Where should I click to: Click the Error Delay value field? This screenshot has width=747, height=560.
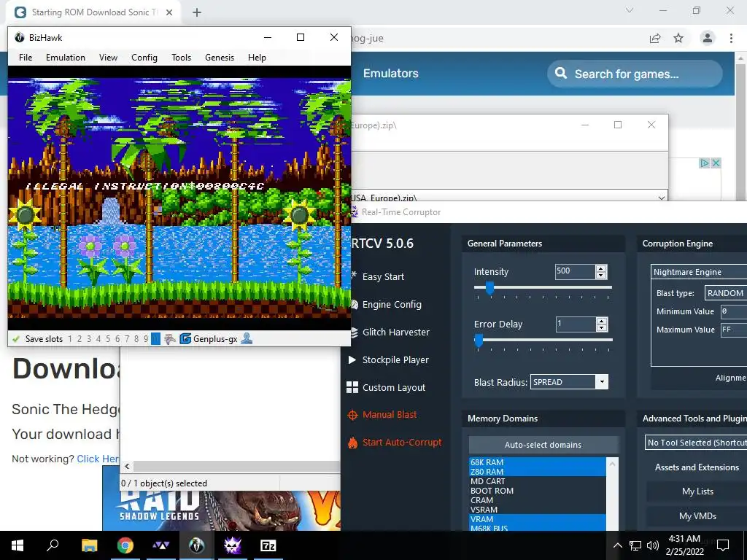pos(576,324)
